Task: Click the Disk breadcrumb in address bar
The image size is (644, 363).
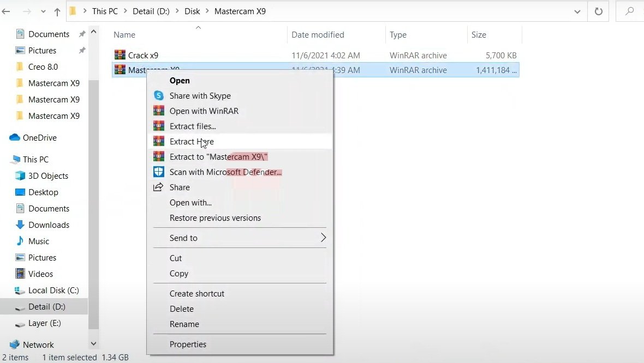Action: click(x=192, y=11)
